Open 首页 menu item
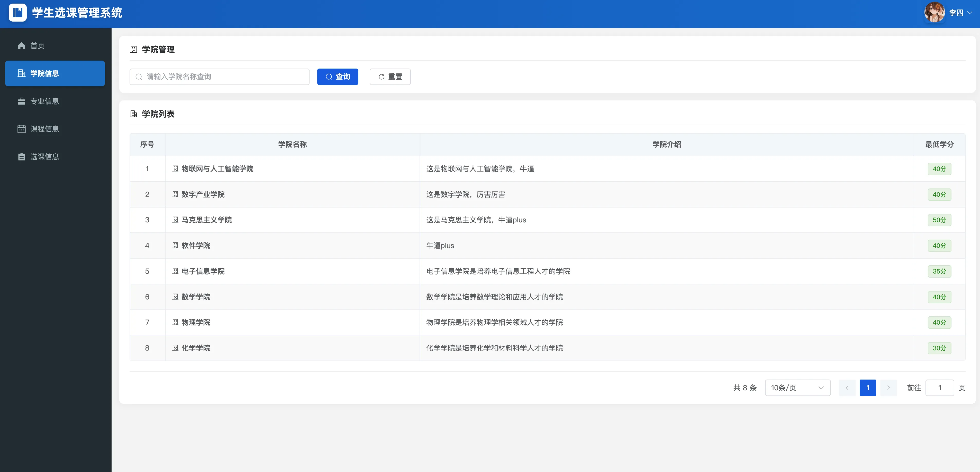The height and width of the screenshot is (472, 980). pyautogui.click(x=37, y=46)
